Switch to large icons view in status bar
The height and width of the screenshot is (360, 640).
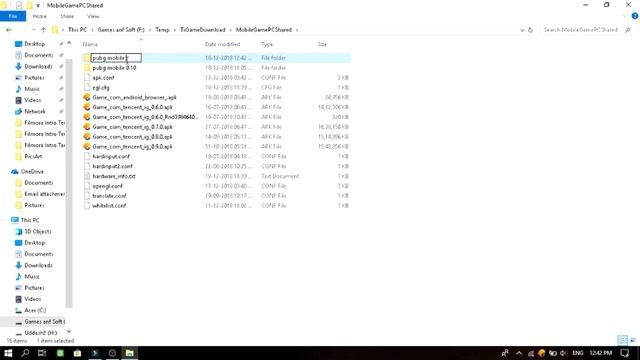coord(633,340)
